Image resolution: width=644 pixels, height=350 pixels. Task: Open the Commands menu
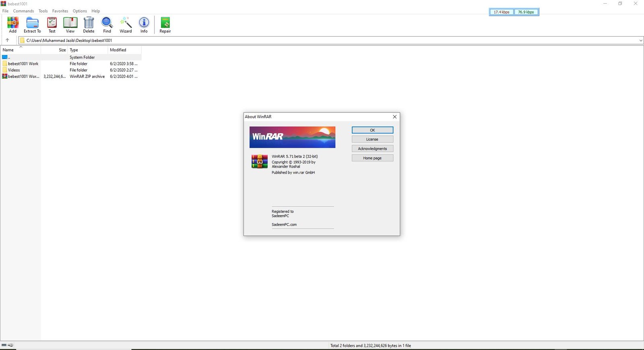click(23, 11)
